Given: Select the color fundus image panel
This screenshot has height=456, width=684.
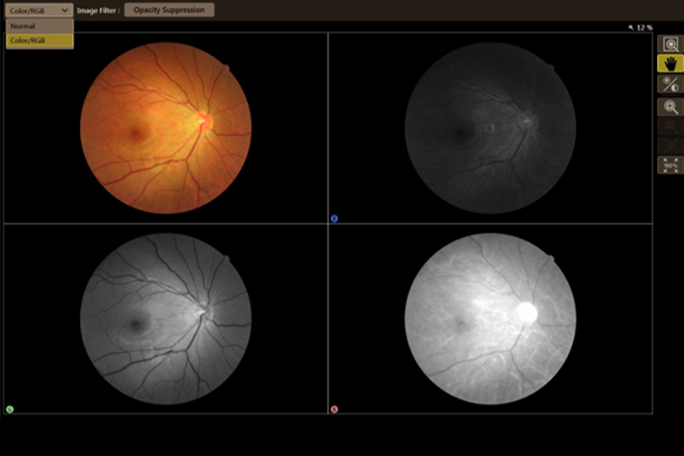Looking at the screenshot, I should [166, 128].
